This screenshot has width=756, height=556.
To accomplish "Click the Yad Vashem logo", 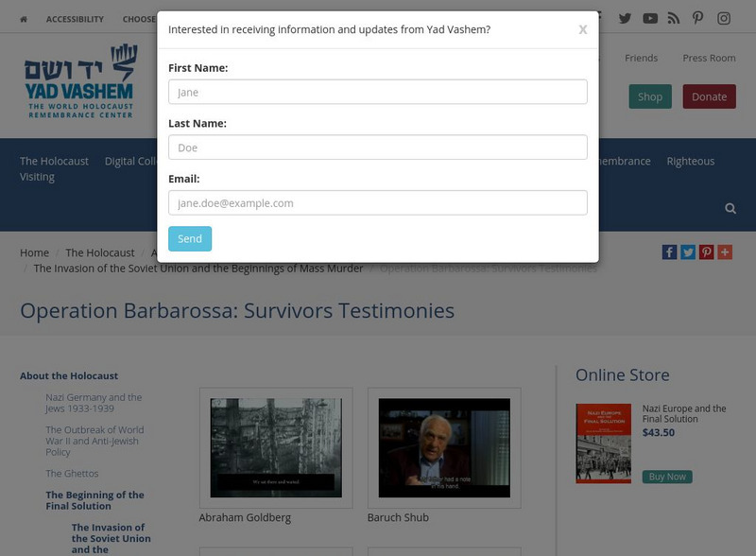I will click(x=80, y=81).
